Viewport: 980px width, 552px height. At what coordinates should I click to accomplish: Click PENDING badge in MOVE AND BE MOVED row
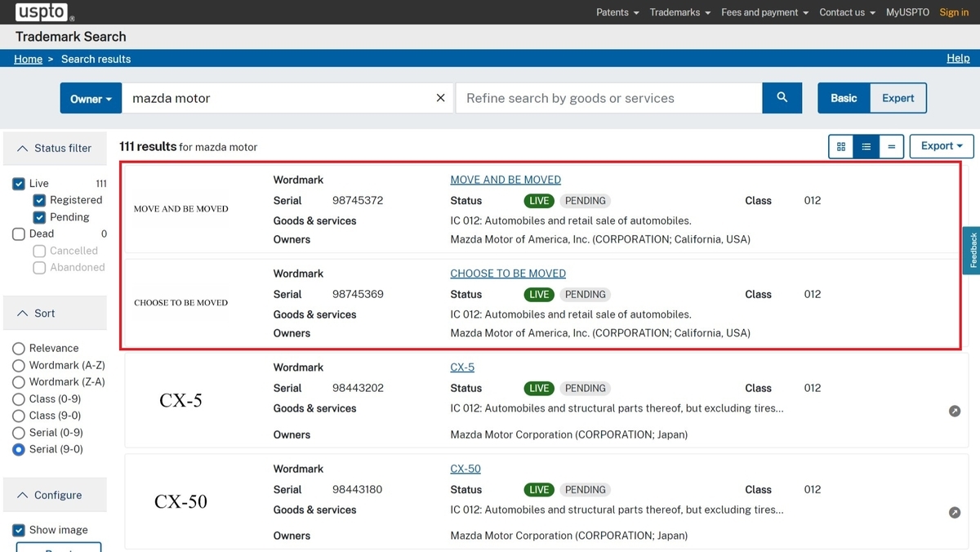tap(586, 201)
